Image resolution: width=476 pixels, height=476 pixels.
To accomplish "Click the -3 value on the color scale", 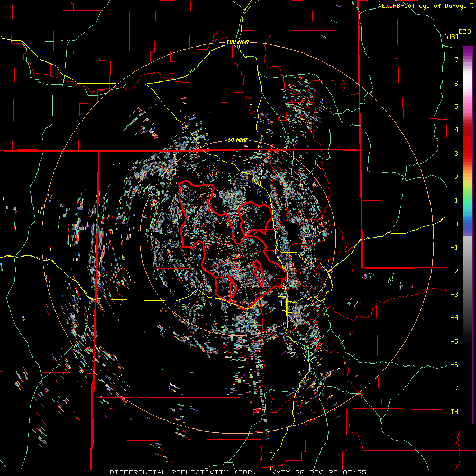I will click(454, 295).
